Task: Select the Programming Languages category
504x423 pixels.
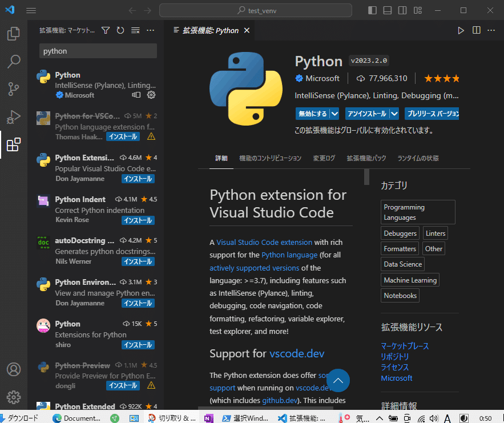Action: (418, 212)
